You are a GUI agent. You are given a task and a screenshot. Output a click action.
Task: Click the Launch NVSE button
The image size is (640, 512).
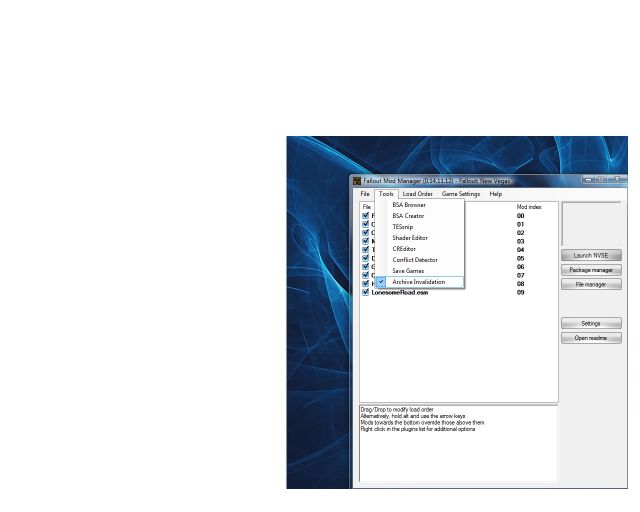(x=591, y=256)
